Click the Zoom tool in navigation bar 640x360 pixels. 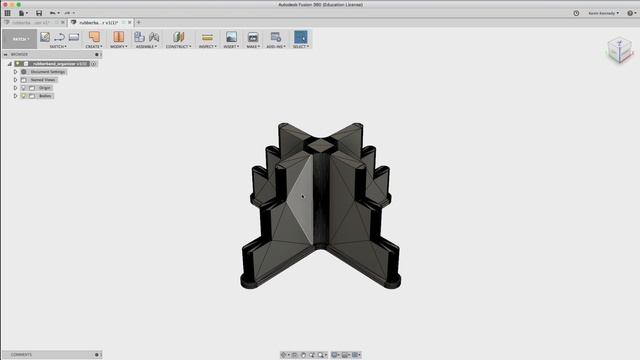312,355
